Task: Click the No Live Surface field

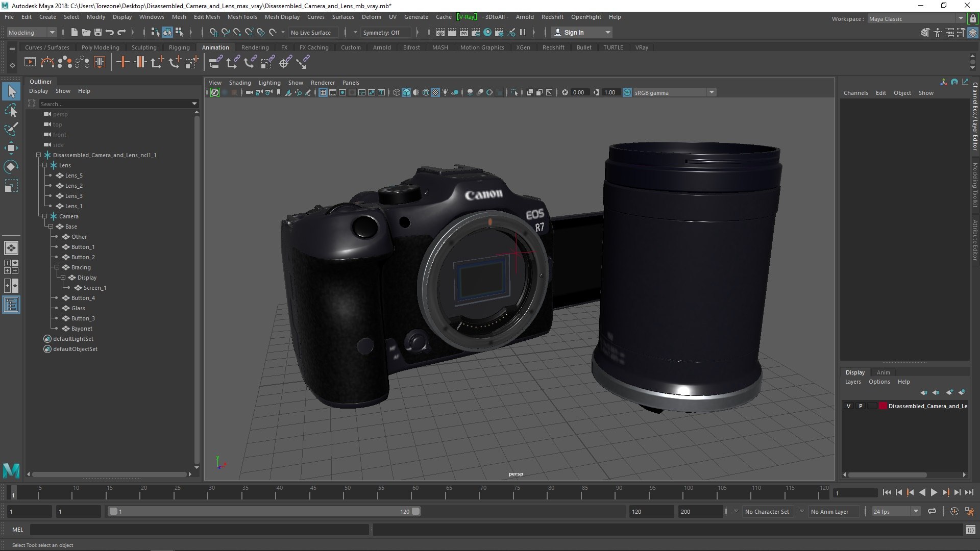Action: pos(314,32)
